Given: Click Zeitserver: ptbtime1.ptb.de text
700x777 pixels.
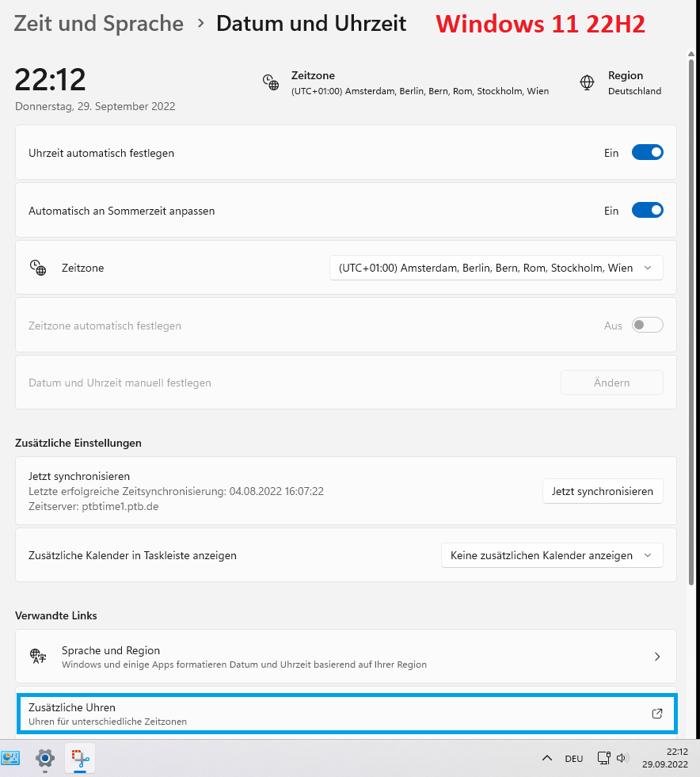Looking at the screenshot, I should (x=93, y=506).
